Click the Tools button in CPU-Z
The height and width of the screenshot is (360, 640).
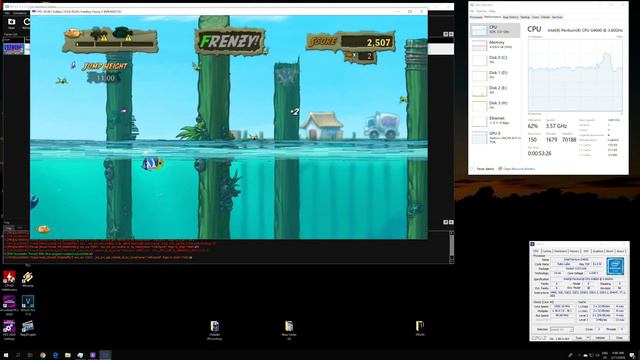(x=578, y=338)
